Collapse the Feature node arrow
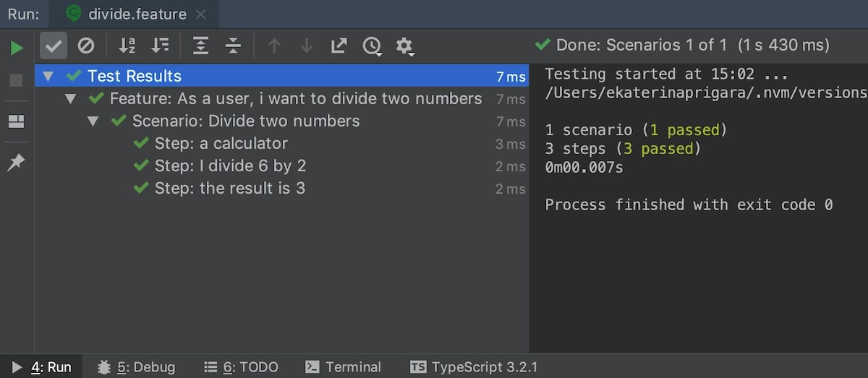Screen dimensions: 868x378 (70, 98)
